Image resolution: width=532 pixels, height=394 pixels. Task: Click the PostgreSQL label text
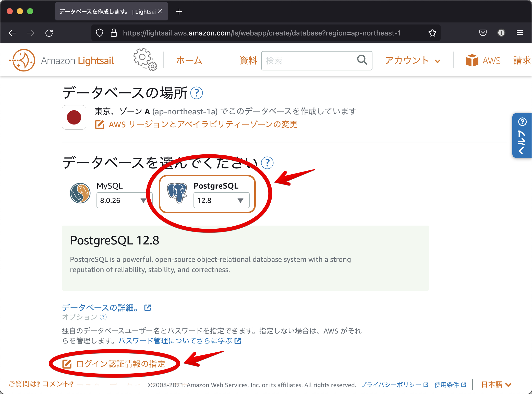click(216, 186)
